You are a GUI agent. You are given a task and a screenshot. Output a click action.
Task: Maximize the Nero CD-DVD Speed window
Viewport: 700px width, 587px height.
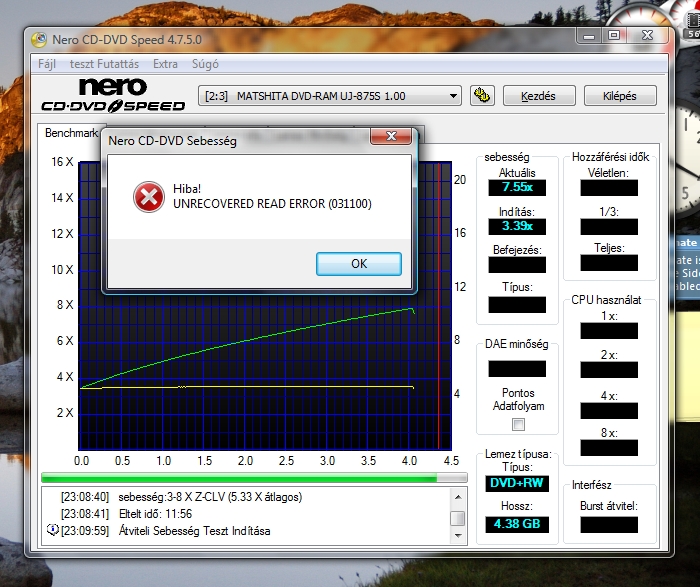(x=614, y=36)
